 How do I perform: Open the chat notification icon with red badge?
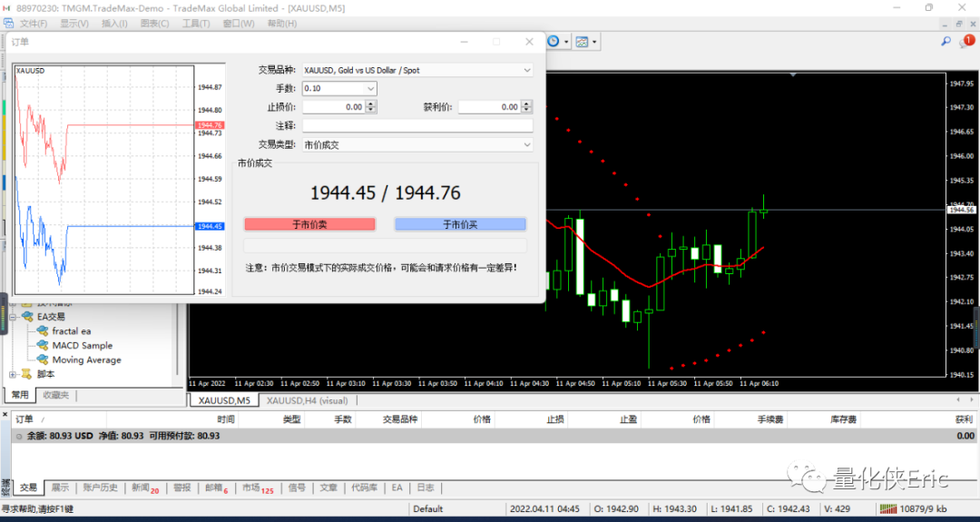tap(967, 42)
